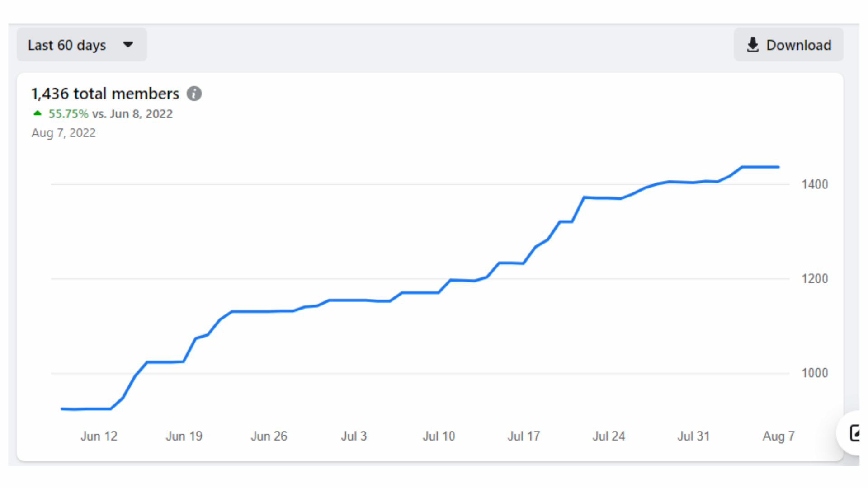The image size is (868, 488).
Task: Click the Jun 12 axis label
Action: [x=99, y=436]
